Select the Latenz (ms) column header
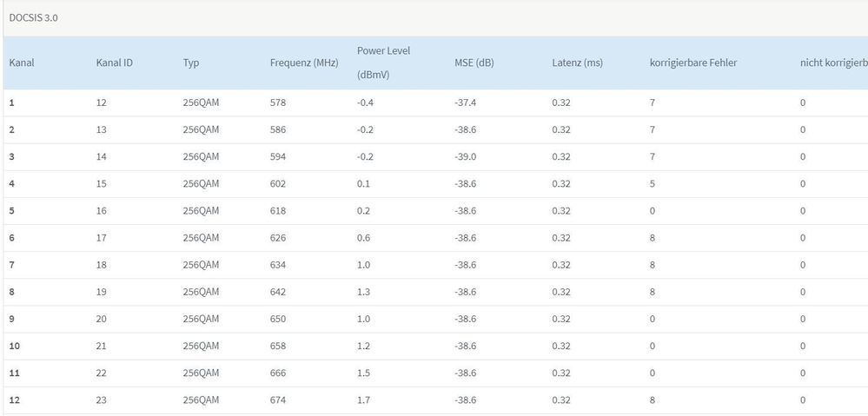 (x=577, y=63)
